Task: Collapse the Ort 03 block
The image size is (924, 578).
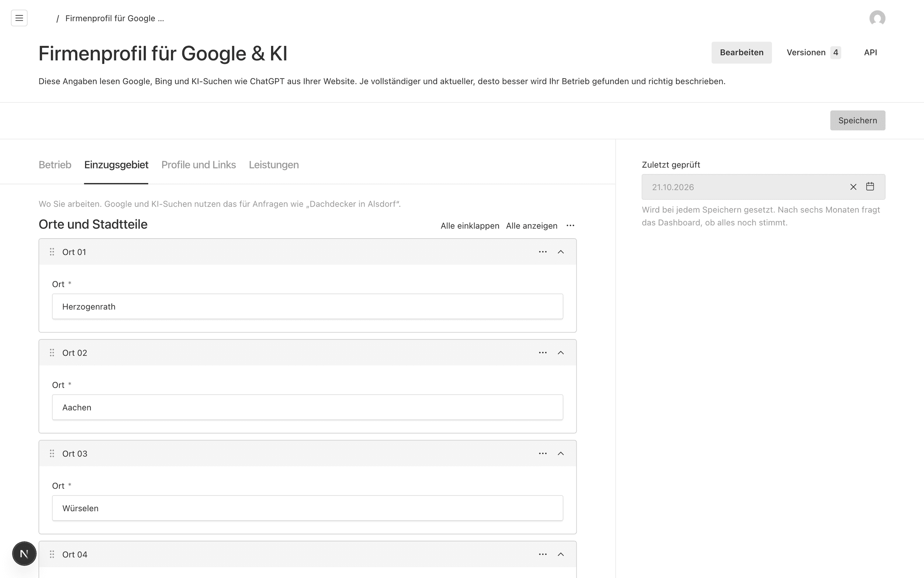Action: point(561,454)
